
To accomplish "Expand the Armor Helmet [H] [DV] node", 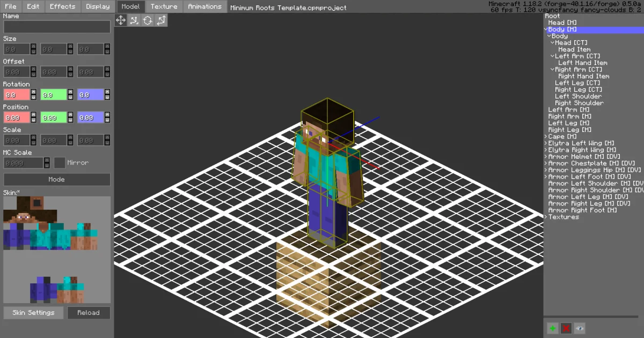I will pos(546,157).
